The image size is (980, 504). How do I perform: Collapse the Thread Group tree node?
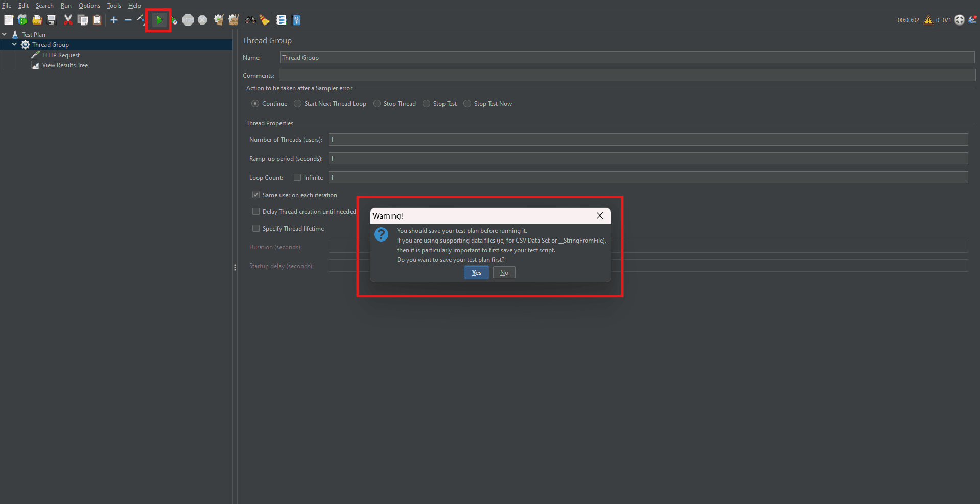point(14,44)
